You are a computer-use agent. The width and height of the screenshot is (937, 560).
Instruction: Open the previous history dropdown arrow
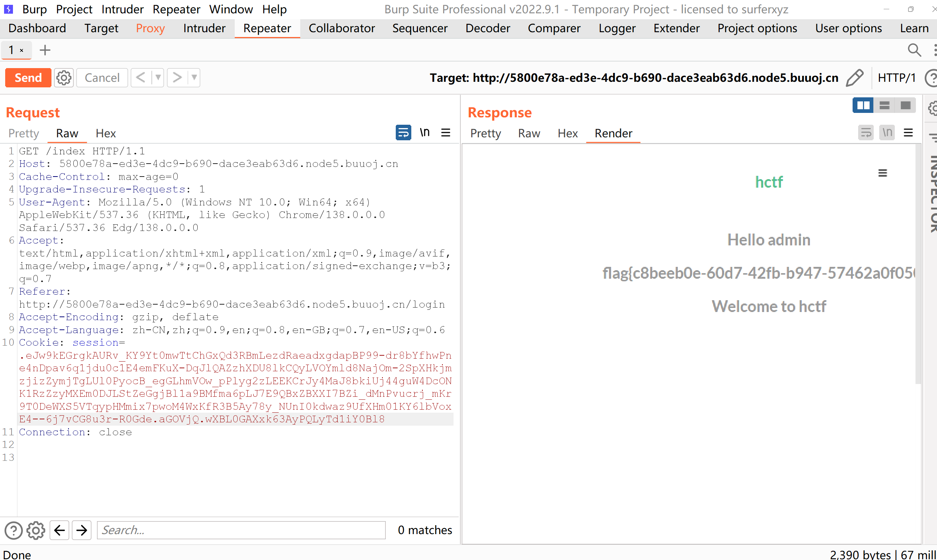point(158,78)
